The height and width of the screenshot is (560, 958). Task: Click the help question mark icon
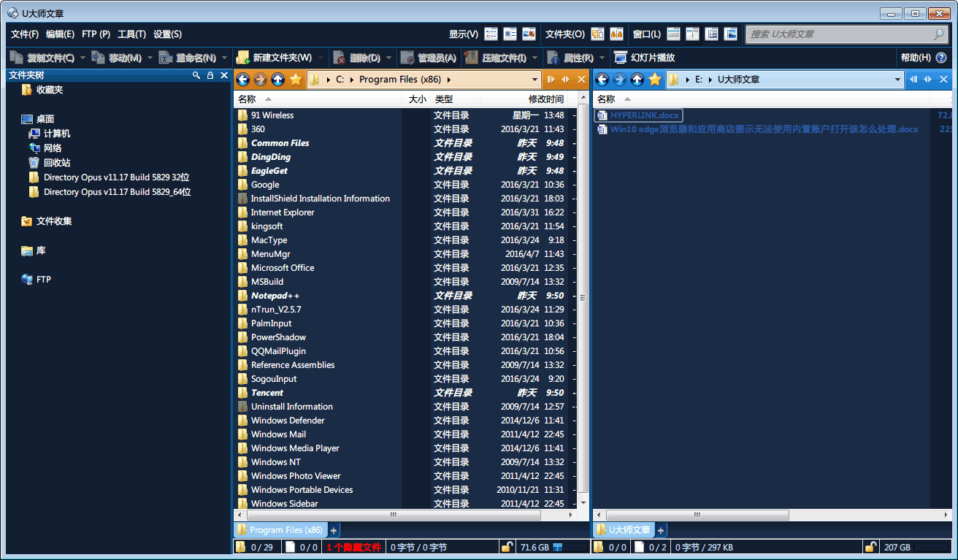941,58
